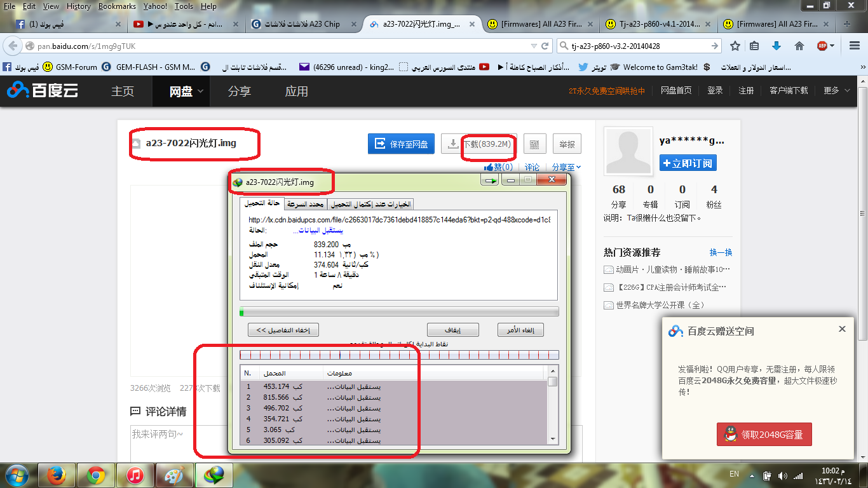This screenshot has width=868, height=488.
Task: Click the إلغاء الأمر cancel button
Action: pyautogui.click(x=520, y=330)
